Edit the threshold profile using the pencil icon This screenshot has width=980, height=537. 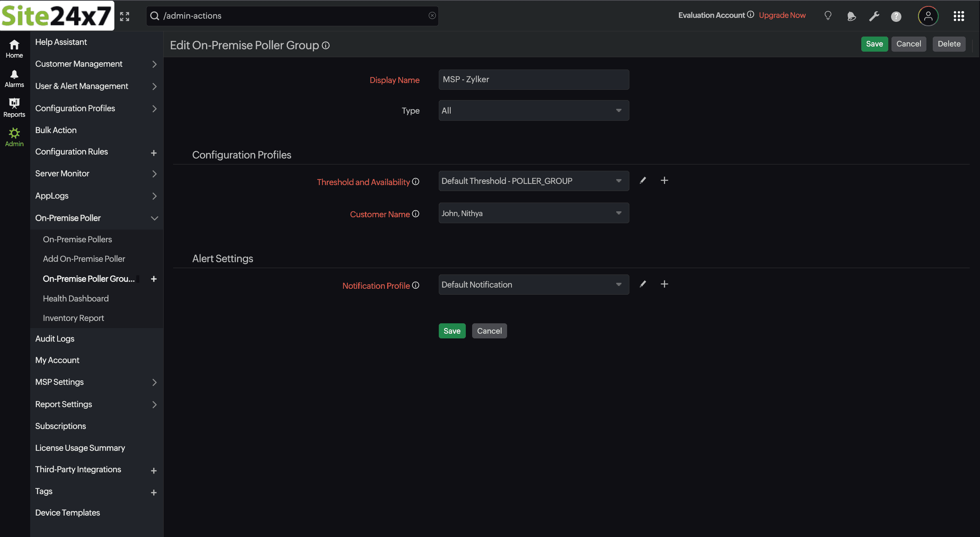coord(643,180)
